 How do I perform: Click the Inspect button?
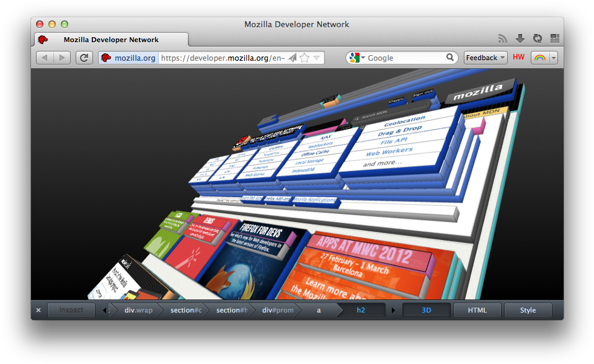coord(71,310)
